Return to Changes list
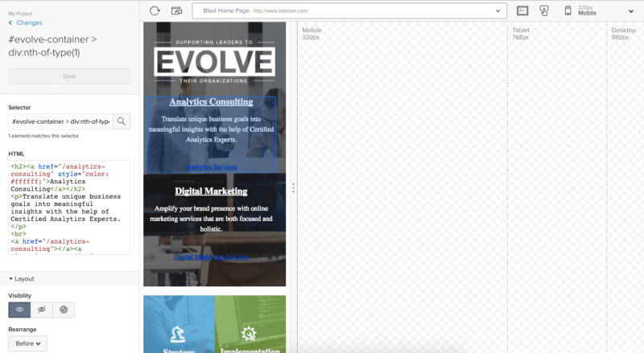 coord(29,23)
